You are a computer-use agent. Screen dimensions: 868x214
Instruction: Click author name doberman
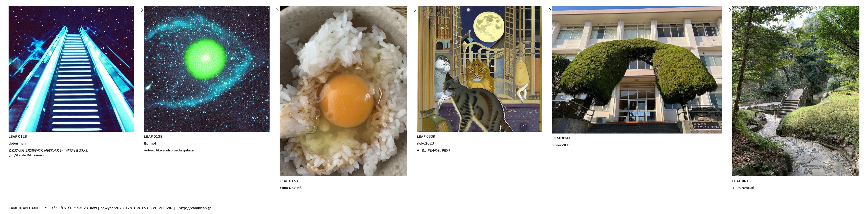coord(17,144)
